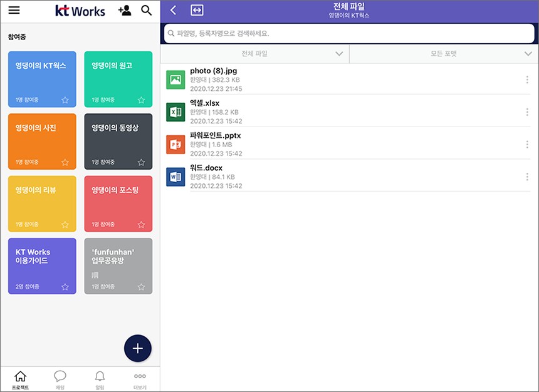The height and width of the screenshot is (392, 539).
Task: Focus the file name search field
Action: coord(349,33)
